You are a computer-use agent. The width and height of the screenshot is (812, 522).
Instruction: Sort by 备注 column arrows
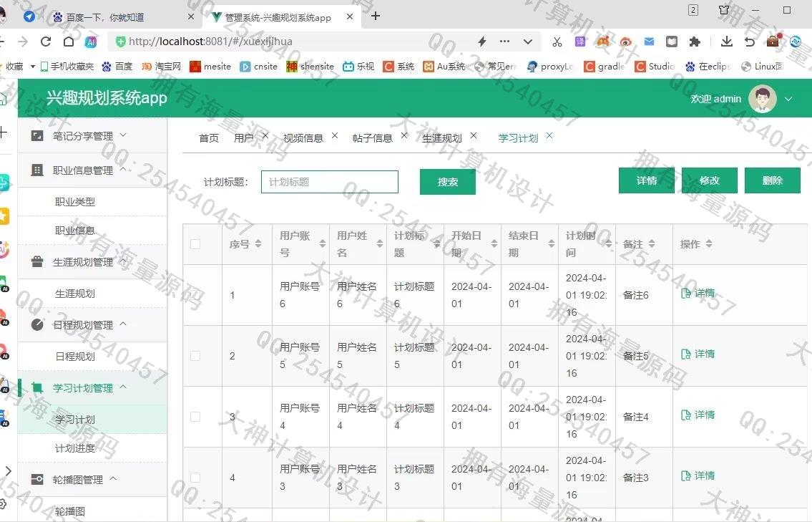point(652,243)
